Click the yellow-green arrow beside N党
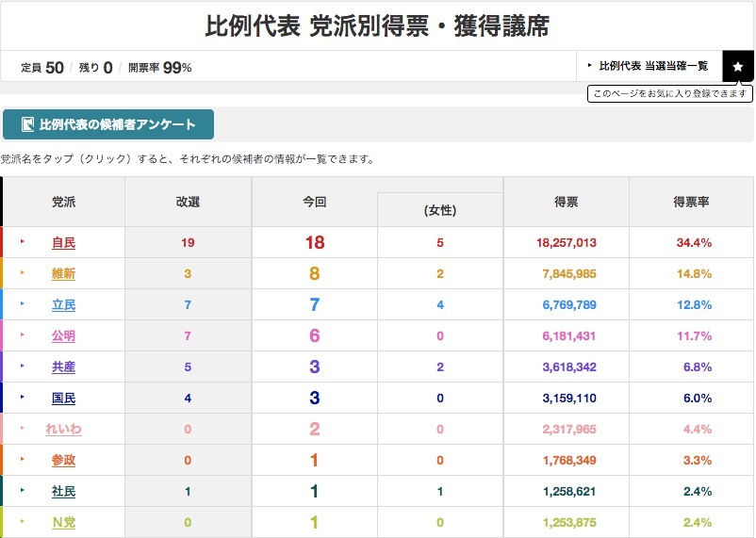 click(x=23, y=521)
